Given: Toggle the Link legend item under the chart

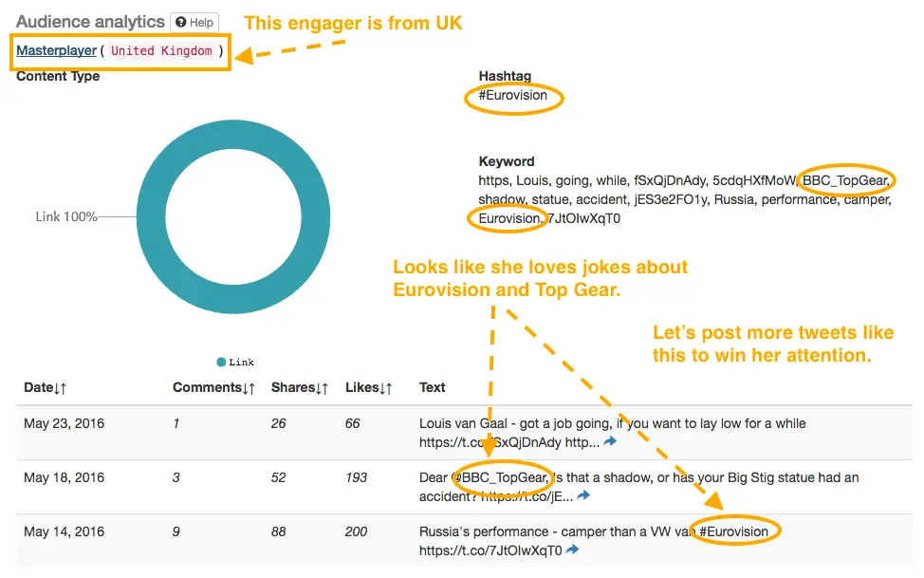Looking at the screenshot, I should [235, 362].
